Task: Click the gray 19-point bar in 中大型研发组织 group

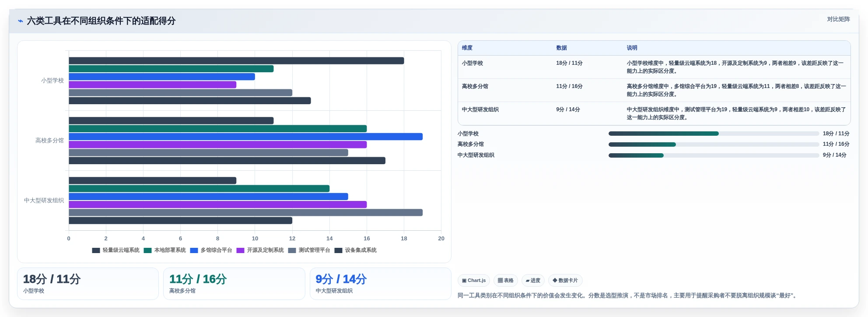Action: click(x=245, y=212)
